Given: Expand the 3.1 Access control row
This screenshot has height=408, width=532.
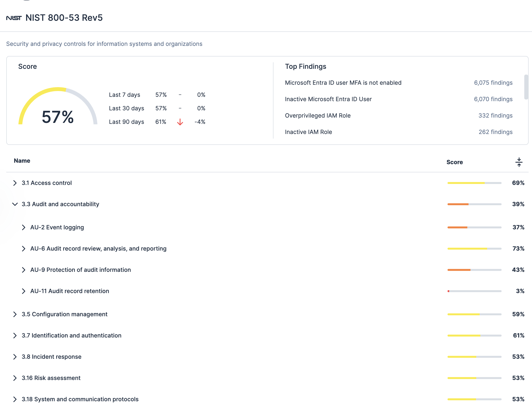Looking at the screenshot, I should (15, 183).
